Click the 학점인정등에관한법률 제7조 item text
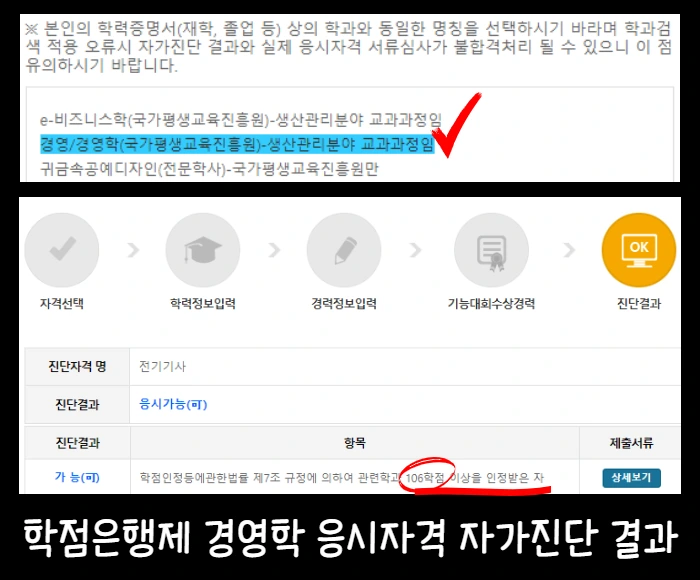Viewport: 700px width, 580px height. (x=342, y=478)
